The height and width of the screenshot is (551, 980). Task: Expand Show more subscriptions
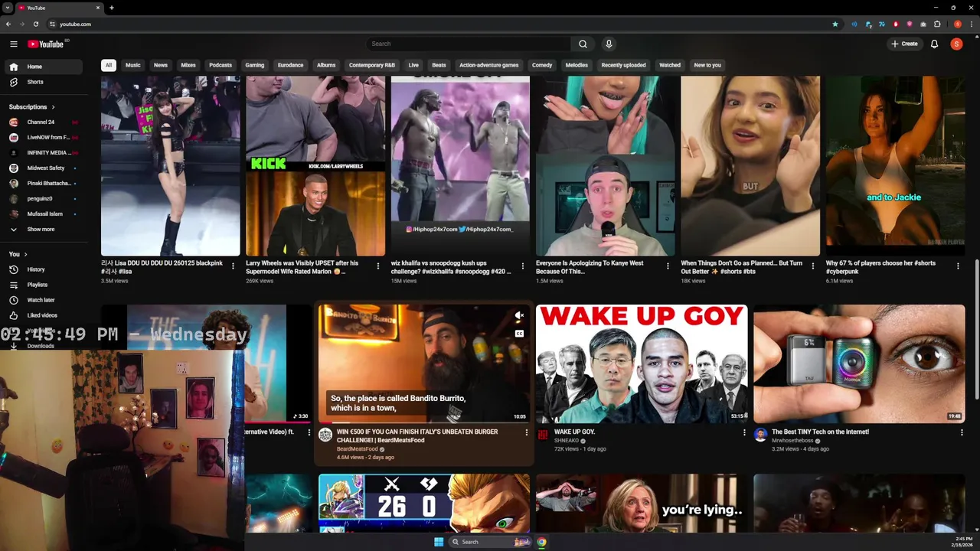44,229
